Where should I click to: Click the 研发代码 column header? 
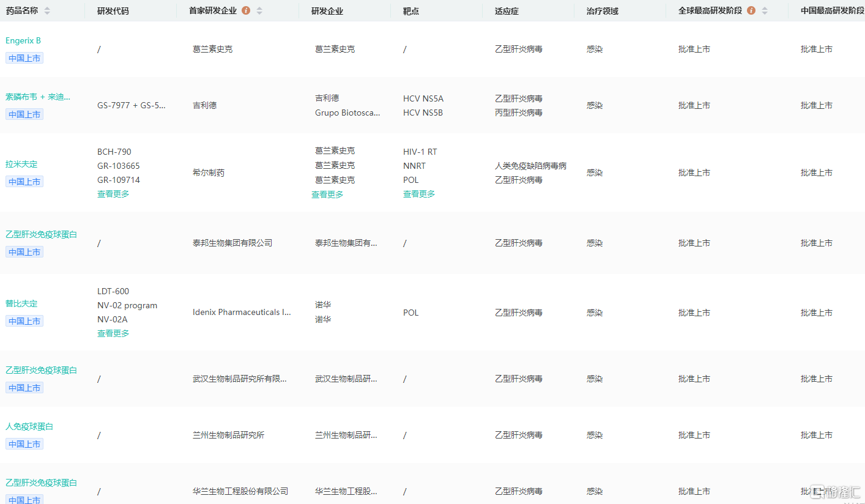(113, 11)
